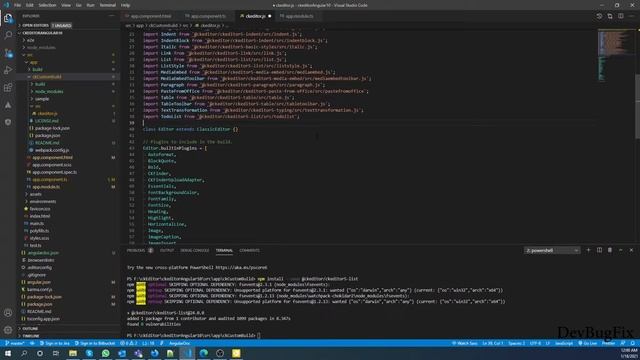Viewport: 640px width, 360px height.
Task: Select the ckeditor.js editor tab
Action: click(x=255, y=16)
